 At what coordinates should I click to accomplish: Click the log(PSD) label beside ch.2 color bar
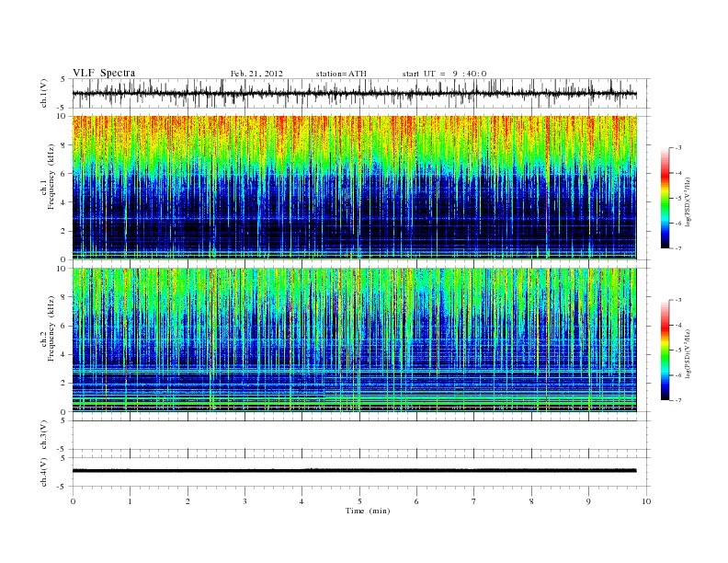pyautogui.click(x=688, y=352)
